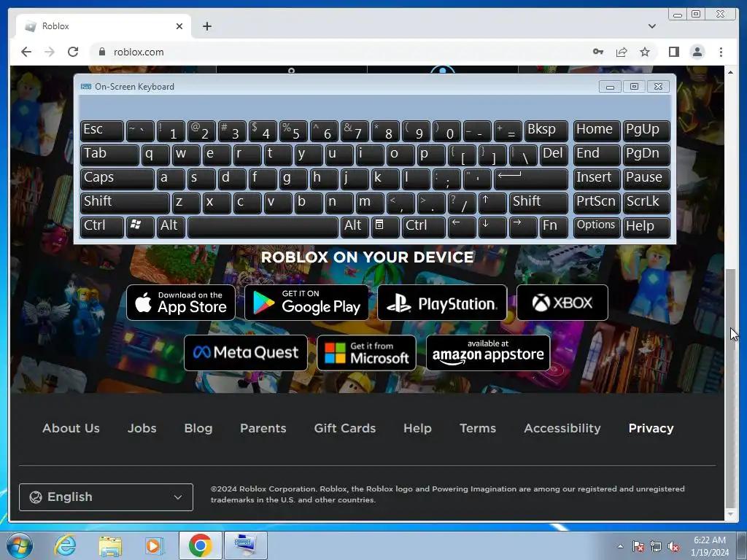
Task: View site info lock icon
Action: tap(101, 52)
